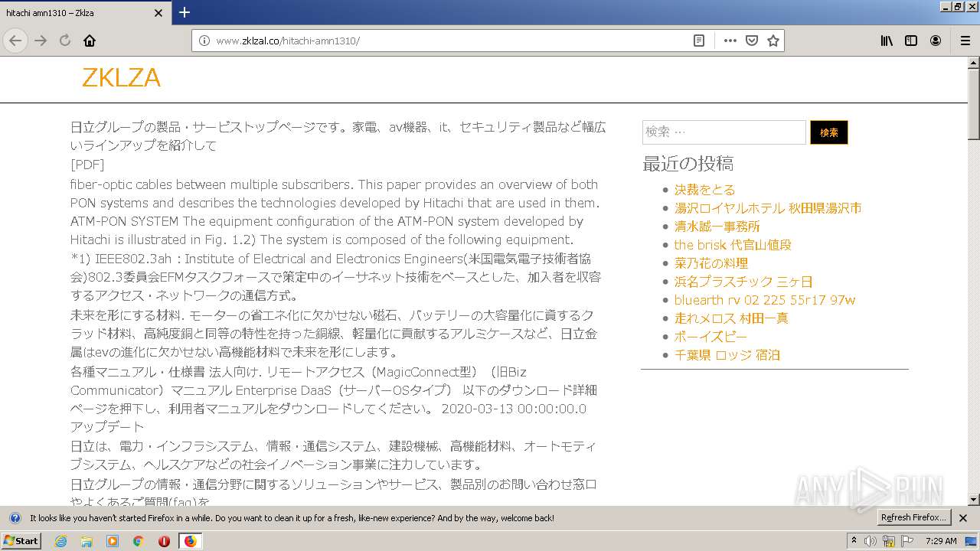The height and width of the screenshot is (551, 980).
Task: Launch Chrome from the taskbar
Action: pos(138,541)
